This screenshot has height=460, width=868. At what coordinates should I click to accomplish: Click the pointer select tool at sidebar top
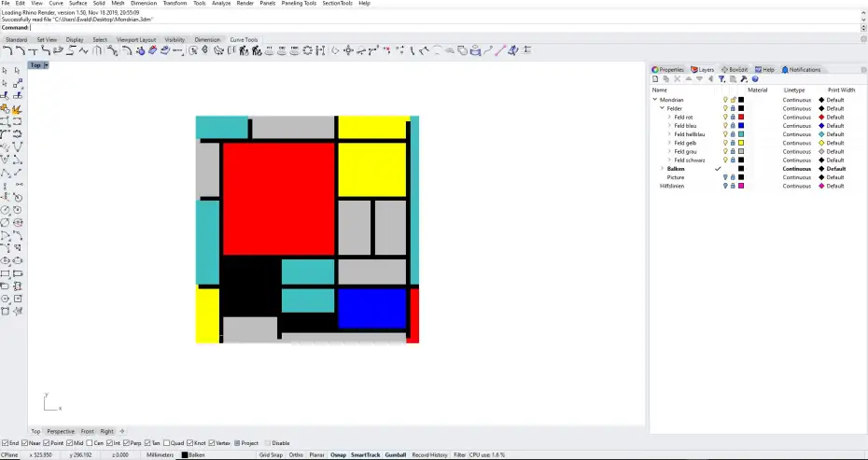tap(5, 70)
